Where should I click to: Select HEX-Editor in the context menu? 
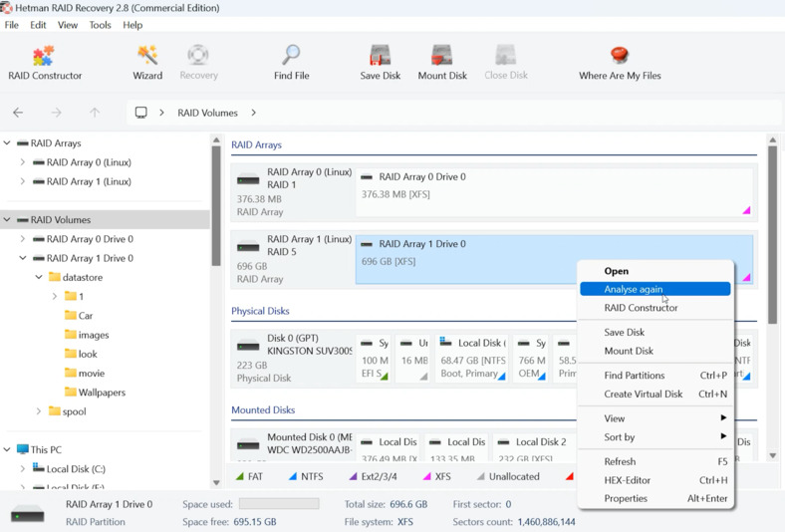click(x=627, y=480)
